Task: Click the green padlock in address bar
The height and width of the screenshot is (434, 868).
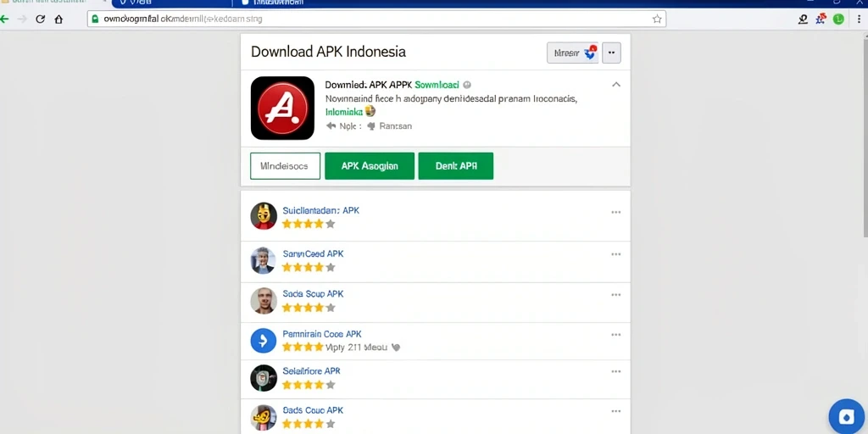Action: pos(95,19)
